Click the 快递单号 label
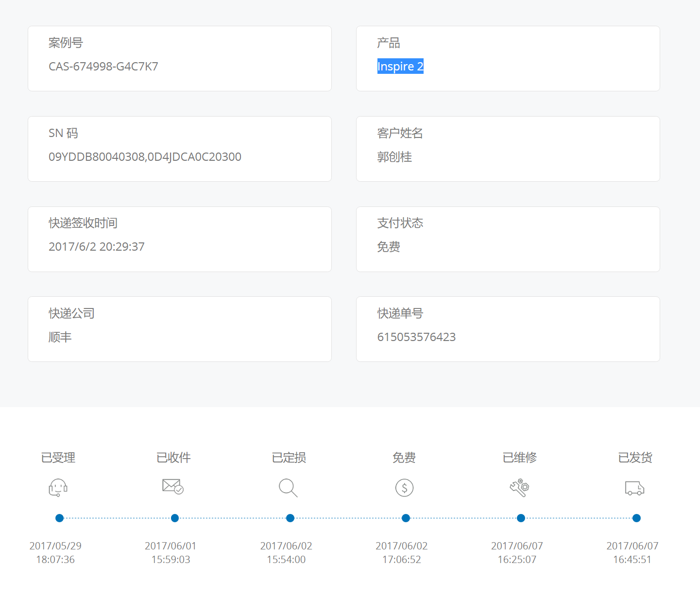700x598 pixels. point(400,313)
